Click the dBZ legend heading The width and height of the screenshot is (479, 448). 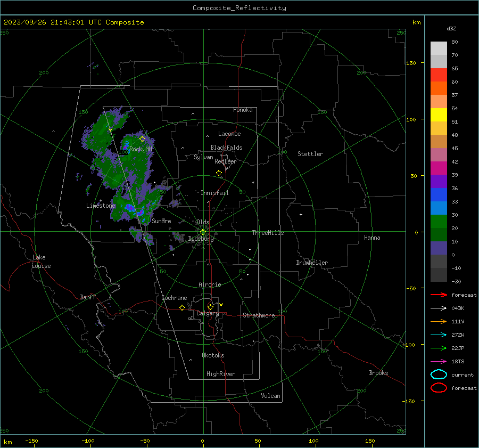[x=451, y=28]
